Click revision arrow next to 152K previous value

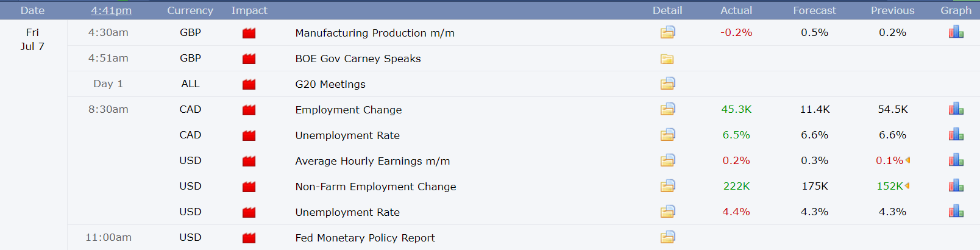907,186
